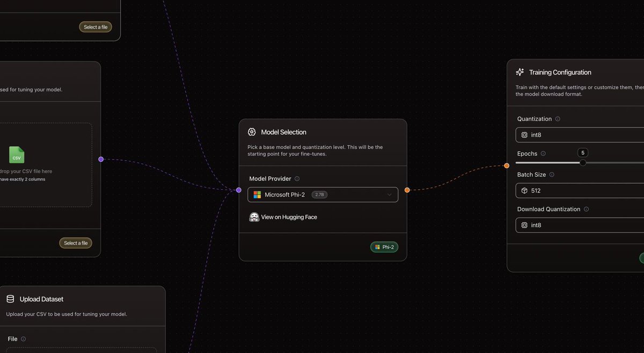Click the Hugging Face emoji icon
Viewport: 644px width, 353px height.
click(x=254, y=217)
